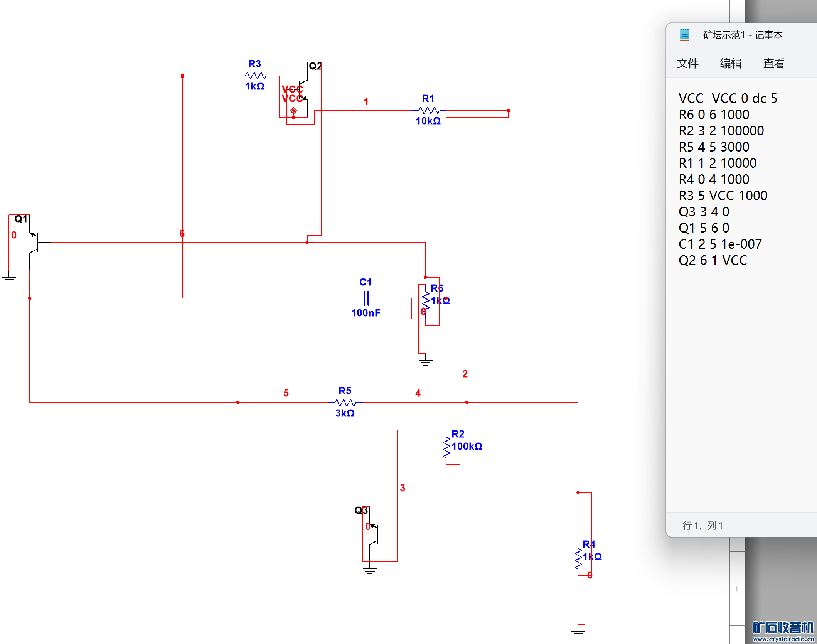Open the 编辑 menu in Notepad
This screenshot has width=817, height=644.
tap(731, 63)
